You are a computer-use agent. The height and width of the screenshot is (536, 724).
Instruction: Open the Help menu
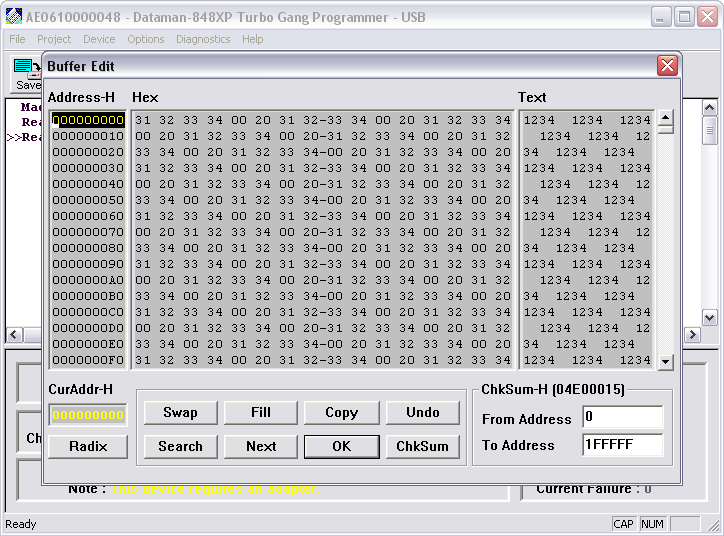click(x=253, y=39)
